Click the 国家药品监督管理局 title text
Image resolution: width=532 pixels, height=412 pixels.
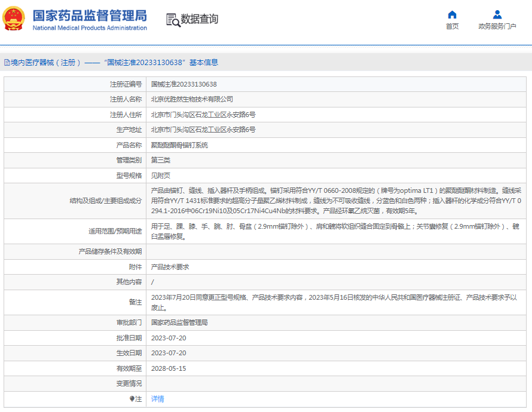coord(90,16)
